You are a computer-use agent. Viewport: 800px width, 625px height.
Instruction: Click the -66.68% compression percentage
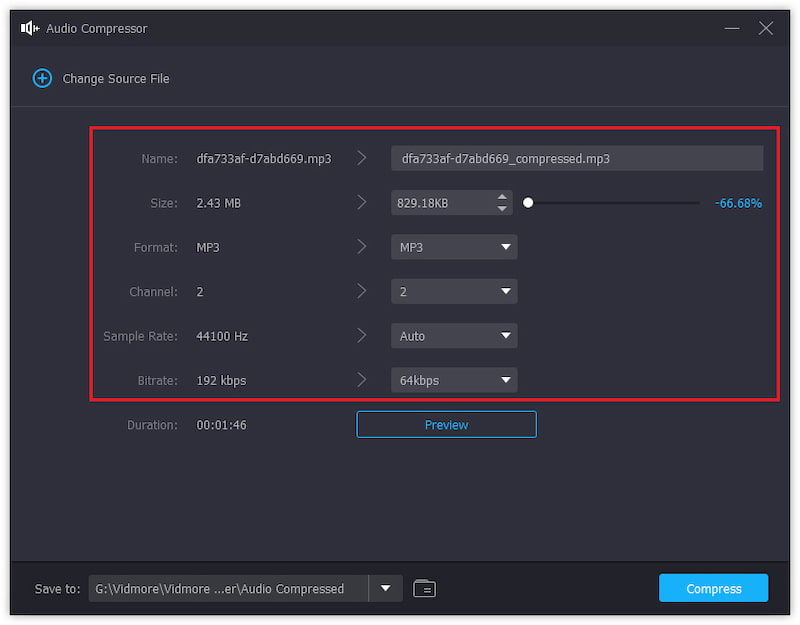point(738,203)
